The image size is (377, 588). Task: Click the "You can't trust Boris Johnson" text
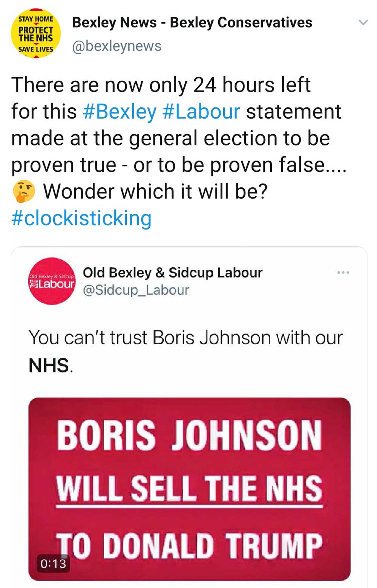tap(185, 337)
